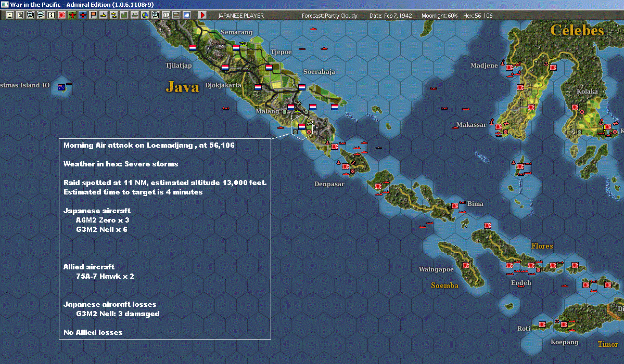Click the Japanese rising sun flag icon
This screenshot has height=364, width=624.
[x=62, y=15]
